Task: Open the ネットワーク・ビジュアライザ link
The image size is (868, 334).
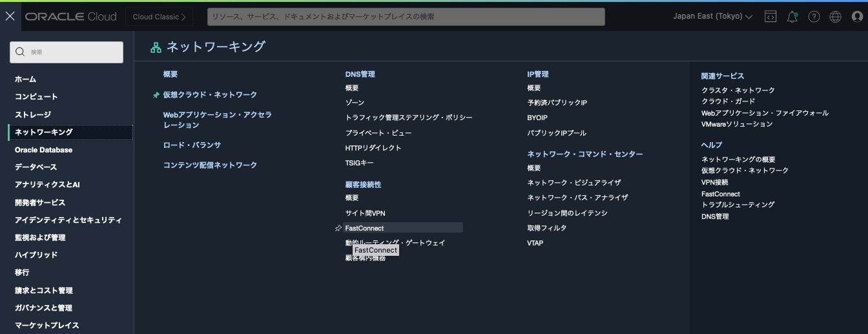Action: coord(574,183)
